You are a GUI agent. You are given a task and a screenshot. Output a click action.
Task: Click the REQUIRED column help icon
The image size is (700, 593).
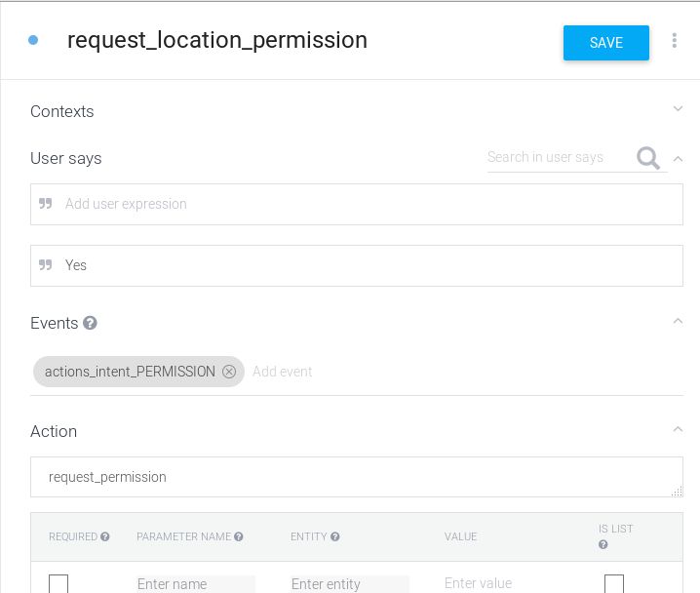(105, 536)
